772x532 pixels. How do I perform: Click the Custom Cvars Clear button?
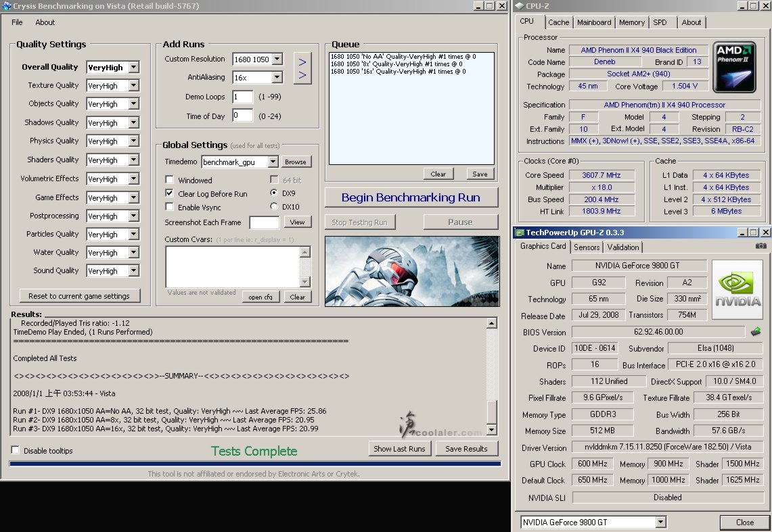click(298, 297)
